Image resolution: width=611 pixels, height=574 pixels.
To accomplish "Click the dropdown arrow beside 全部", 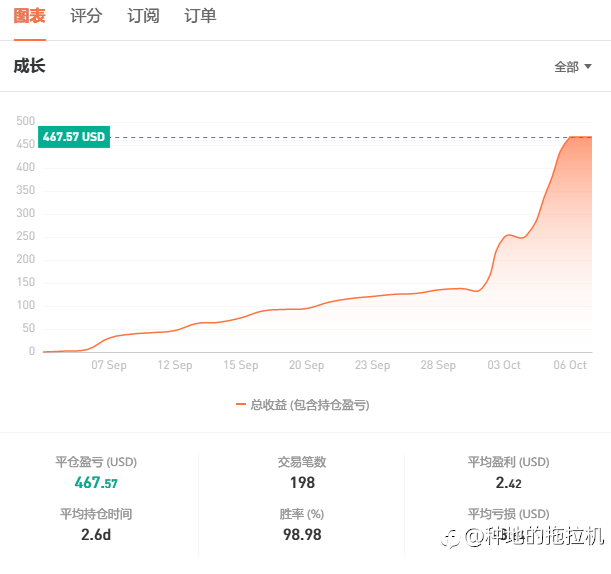I will coord(588,67).
